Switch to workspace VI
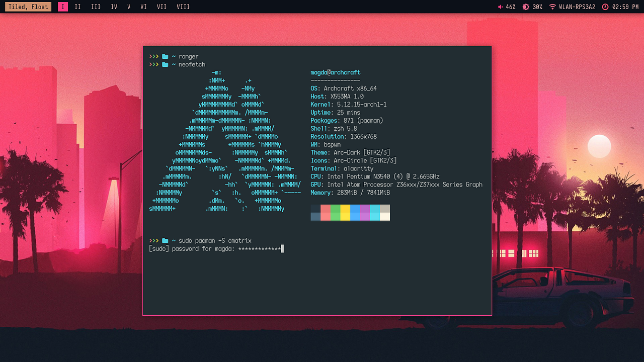The image size is (644, 362). coord(144,7)
